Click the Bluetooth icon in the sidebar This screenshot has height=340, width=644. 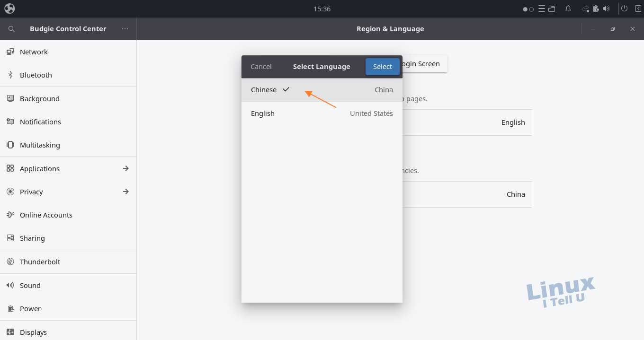(10, 75)
